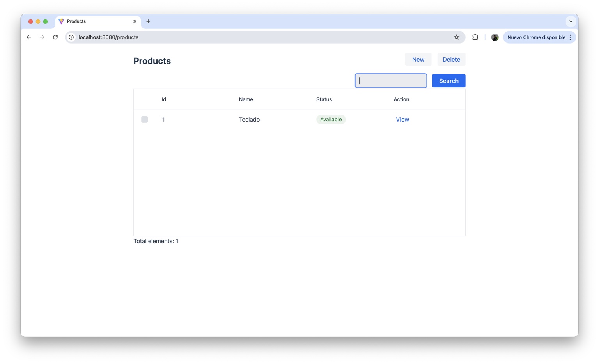Open the View link for Teclado
This screenshot has height=364, width=599.
pyautogui.click(x=402, y=119)
